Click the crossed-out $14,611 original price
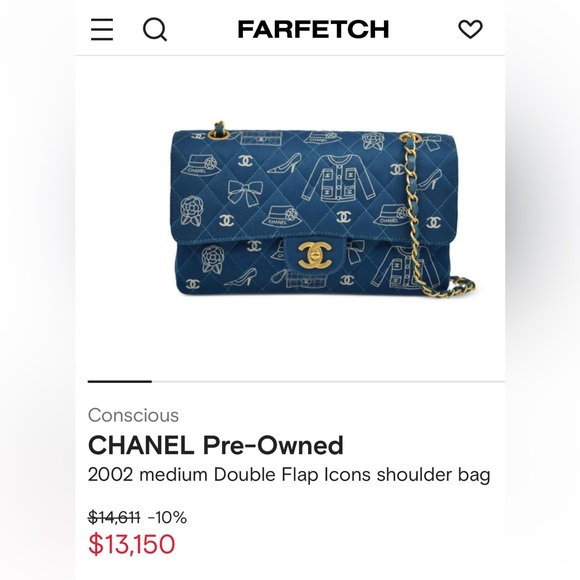The height and width of the screenshot is (580, 580). [114, 517]
